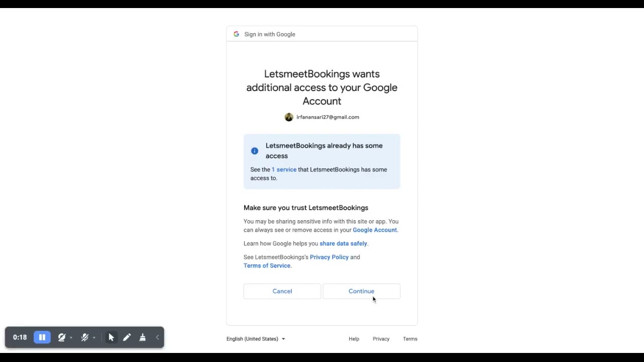Image resolution: width=644 pixels, height=362 pixels.
Task: Toggle the webcam off icon in recorder toolbar
Action: 62,337
